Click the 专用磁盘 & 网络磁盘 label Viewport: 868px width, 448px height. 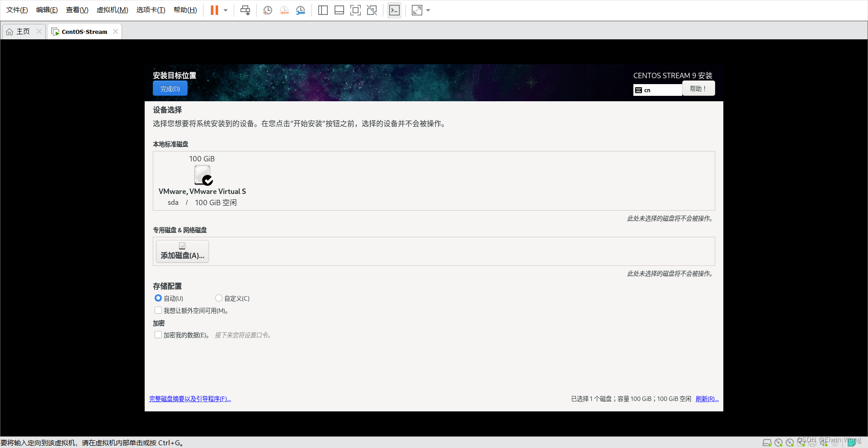[180, 230]
